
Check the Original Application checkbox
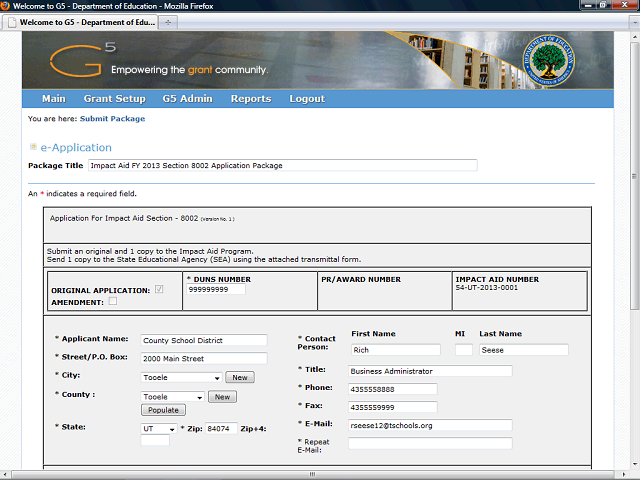(x=159, y=290)
